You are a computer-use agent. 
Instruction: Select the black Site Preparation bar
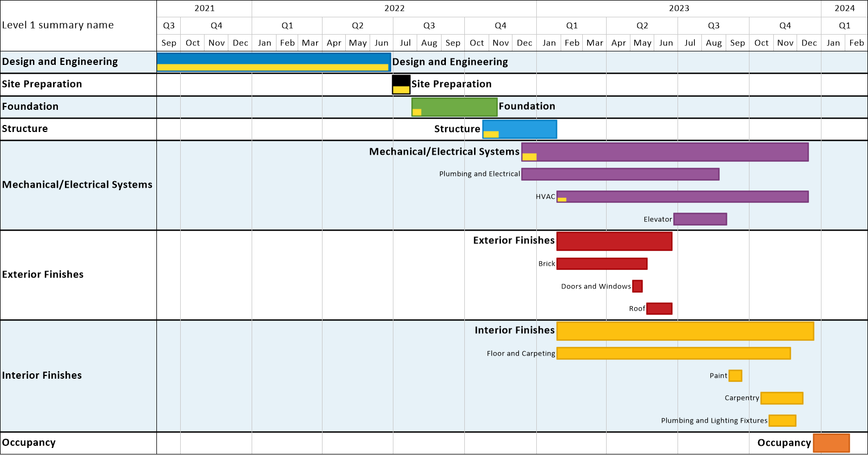coord(402,84)
